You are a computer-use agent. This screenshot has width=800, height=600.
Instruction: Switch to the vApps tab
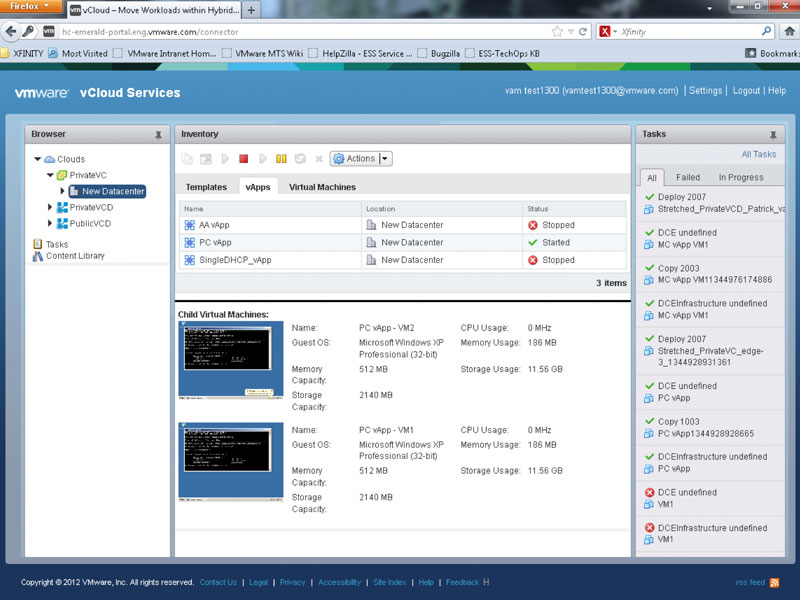(258, 187)
